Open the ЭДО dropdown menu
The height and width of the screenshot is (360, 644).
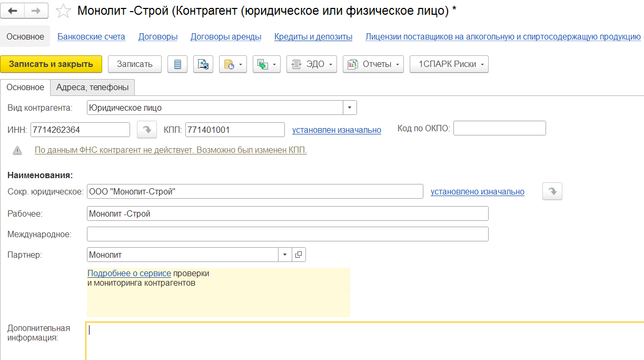pyautogui.click(x=311, y=64)
